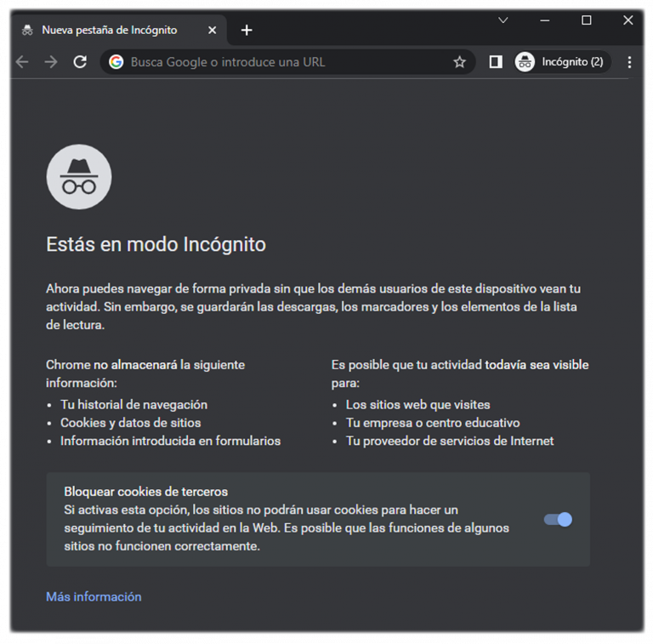Screen dimensions: 653x644
Task: Open the Más información link
Action: (94, 596)
